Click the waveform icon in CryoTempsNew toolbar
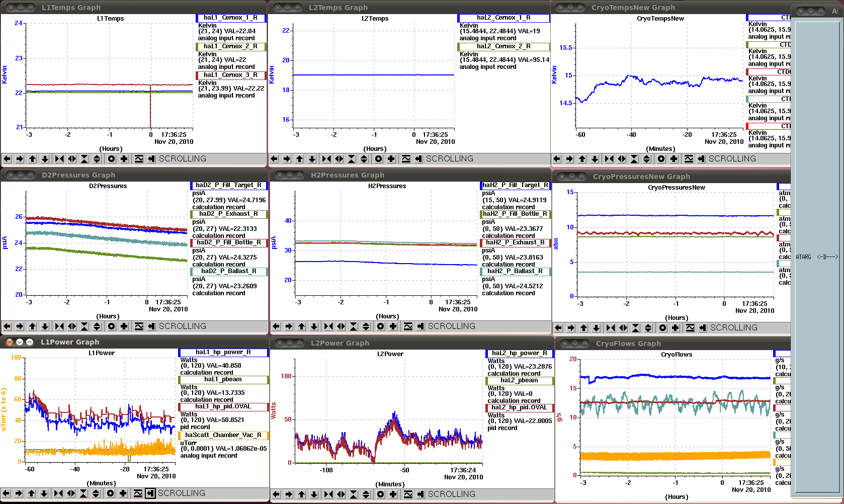The height and width of the screenshot is (504, 844). [689, 159]
